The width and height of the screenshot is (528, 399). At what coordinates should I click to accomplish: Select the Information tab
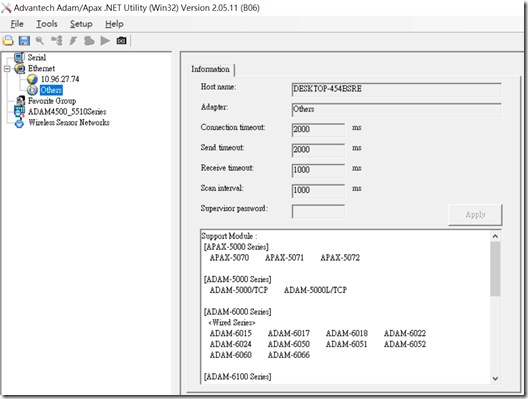tap(210, 69)
